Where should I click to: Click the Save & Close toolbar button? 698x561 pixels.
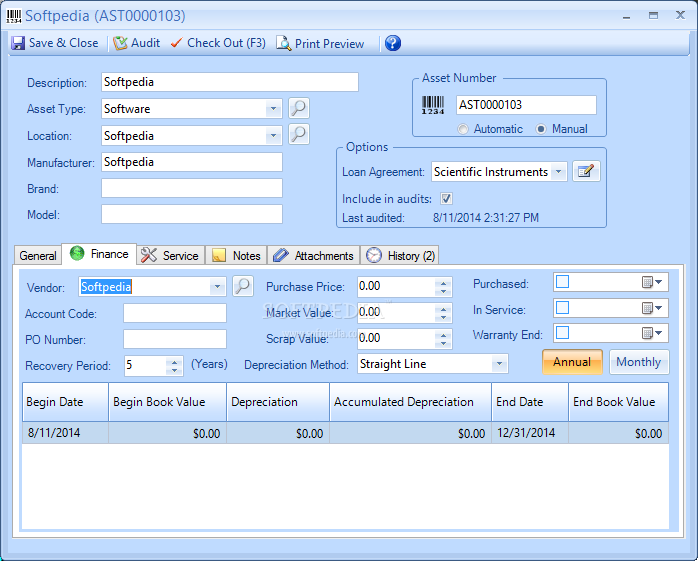pyautogui.click(x=55, y=43)
